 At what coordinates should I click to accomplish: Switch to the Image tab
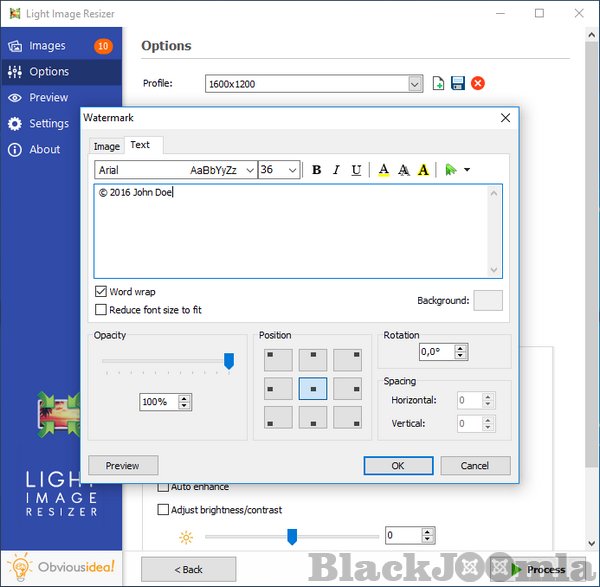click(x=107, y=146)
